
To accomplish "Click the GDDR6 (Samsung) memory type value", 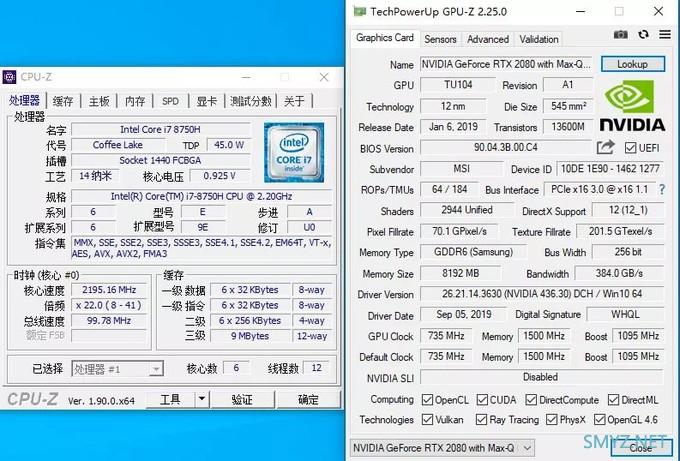I will (x=473, y=252).
